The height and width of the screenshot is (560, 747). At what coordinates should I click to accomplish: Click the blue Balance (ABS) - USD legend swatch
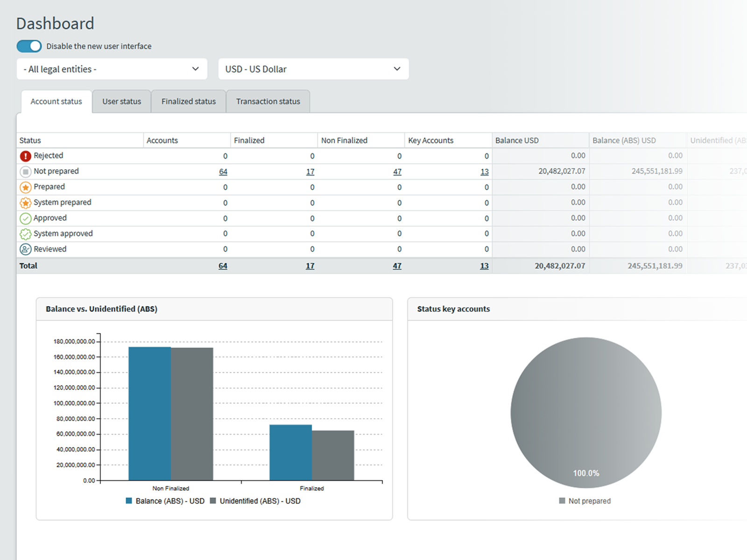(x=129, y=501)
